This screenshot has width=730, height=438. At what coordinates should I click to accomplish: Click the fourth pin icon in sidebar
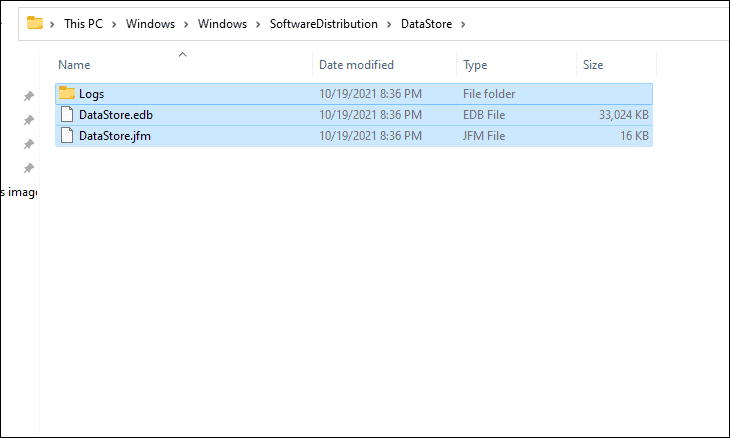click(29, 168)
